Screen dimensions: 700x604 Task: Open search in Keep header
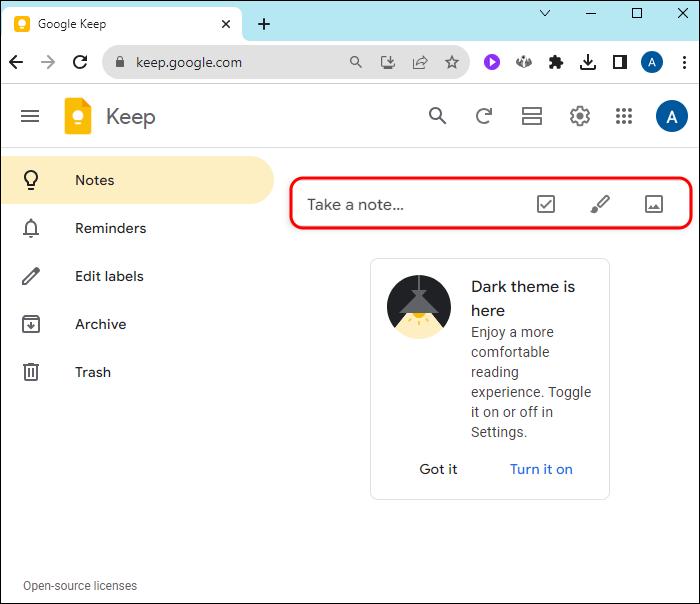[438, 116]
